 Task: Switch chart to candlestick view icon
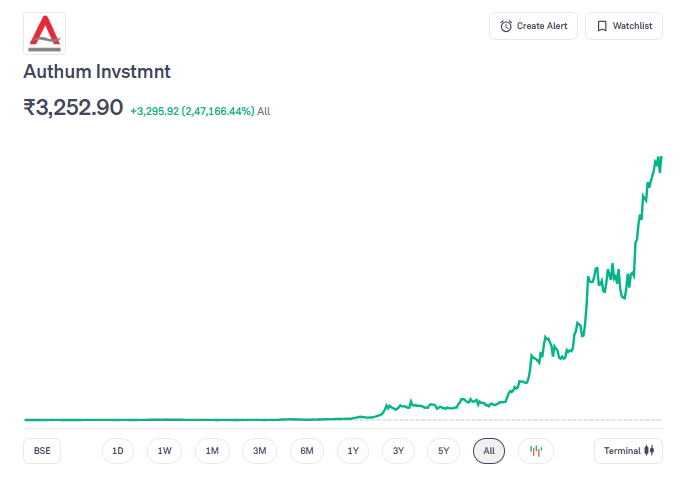[x=535, y=451]
